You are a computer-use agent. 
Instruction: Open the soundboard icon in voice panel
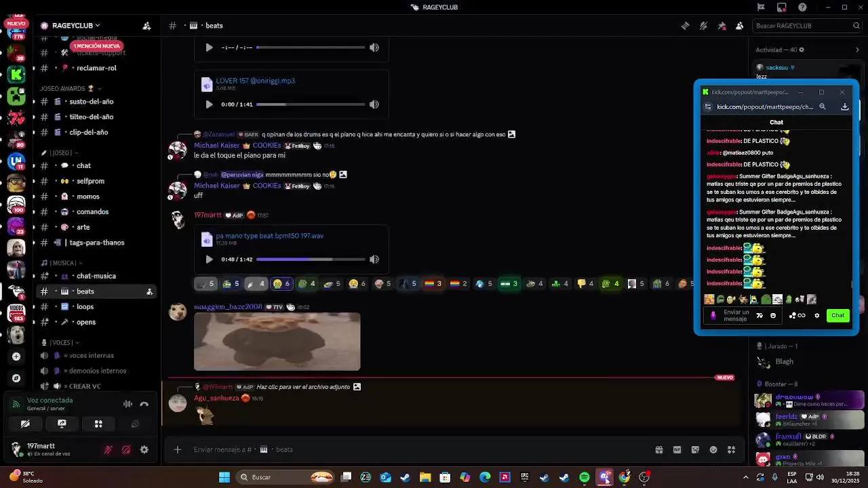135,424
